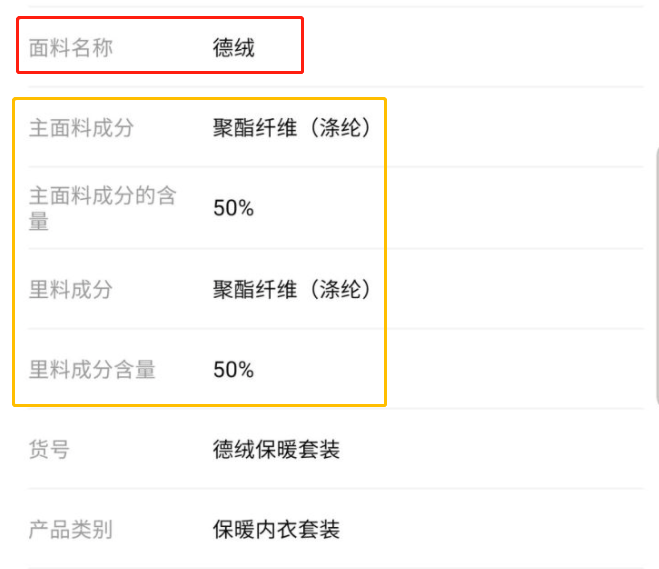This screenshot has width=659, height=569.
Task: Click the 里料成分含量 label
Action: tap(92, 370)
